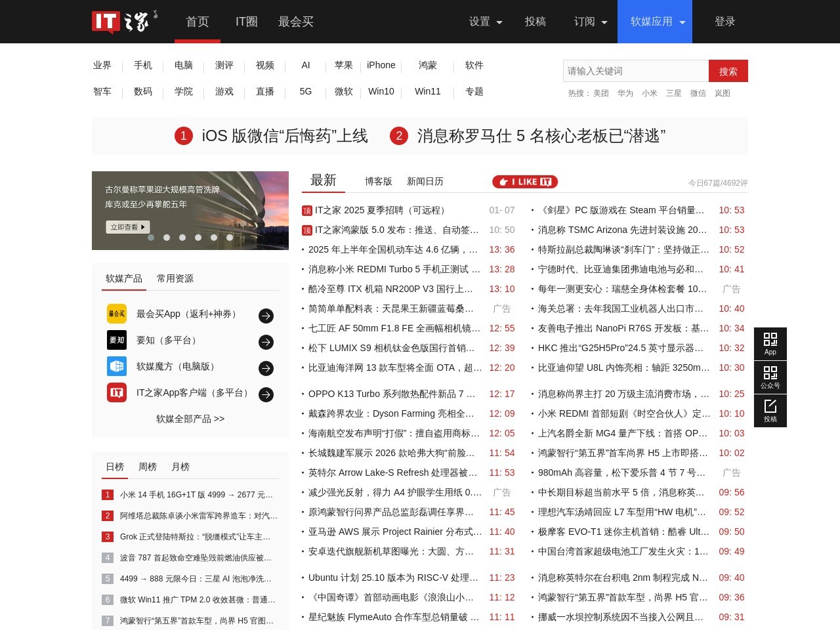Click the IT之家 site logo

[122, 21]
